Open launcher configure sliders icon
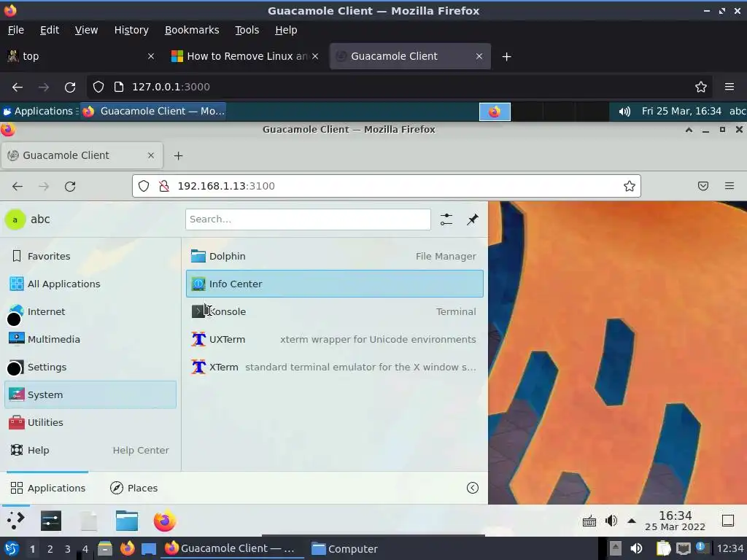The image size is (747, 560). [446, 219]
